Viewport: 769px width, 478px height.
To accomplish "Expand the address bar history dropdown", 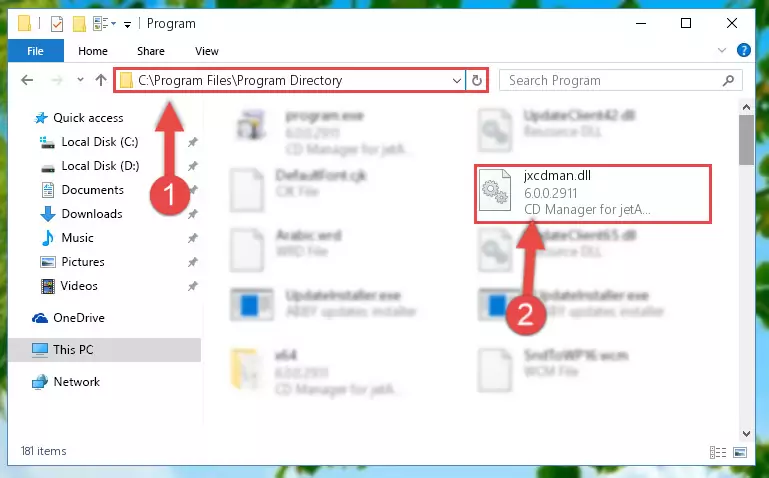I will (x=457, y=80).
